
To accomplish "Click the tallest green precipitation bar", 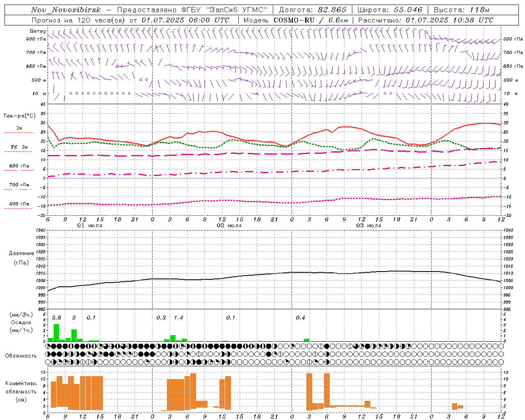I will pos(57,333).
